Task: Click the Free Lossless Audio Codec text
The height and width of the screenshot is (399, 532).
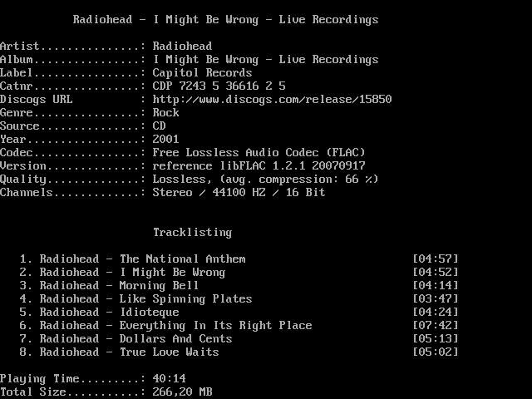Action: (x=259, y=153)
